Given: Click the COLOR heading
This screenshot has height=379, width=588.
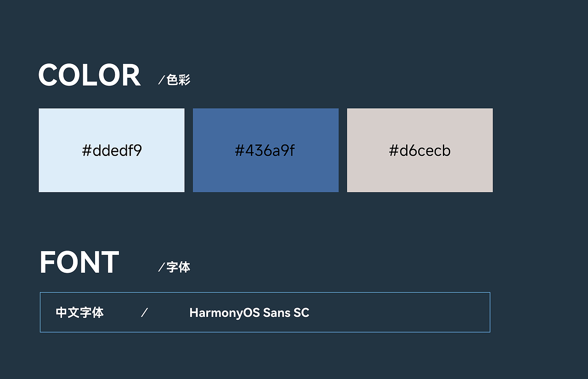Looking at the screenshot, I should (89, 75).
